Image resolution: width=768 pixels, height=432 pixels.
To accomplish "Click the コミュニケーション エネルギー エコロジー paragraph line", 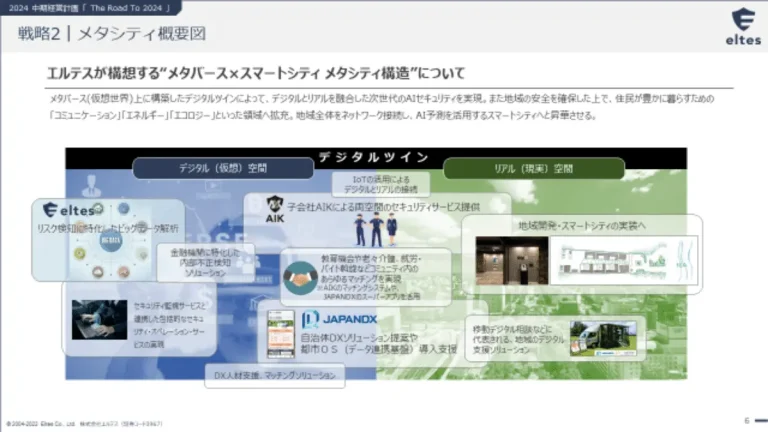I will click(323, 116).
